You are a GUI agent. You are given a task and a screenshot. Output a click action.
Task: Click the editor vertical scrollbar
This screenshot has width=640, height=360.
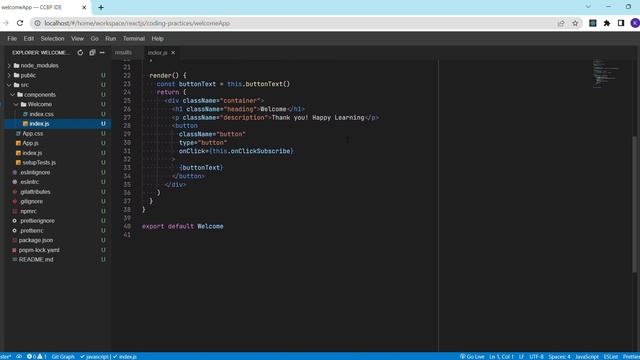tap(634, 204)
